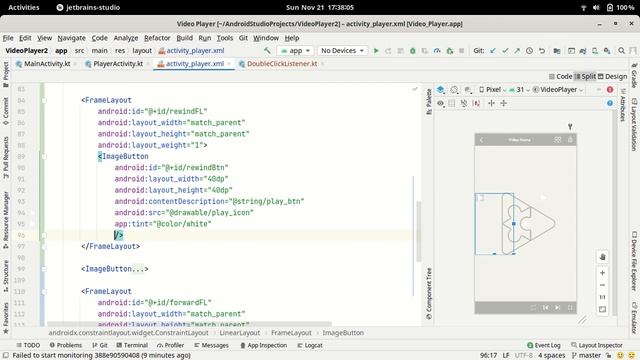This screenshot has width=640, height=360.
Task: Toggle the Component Tree side panel
Action: click(x=429, y=293)
